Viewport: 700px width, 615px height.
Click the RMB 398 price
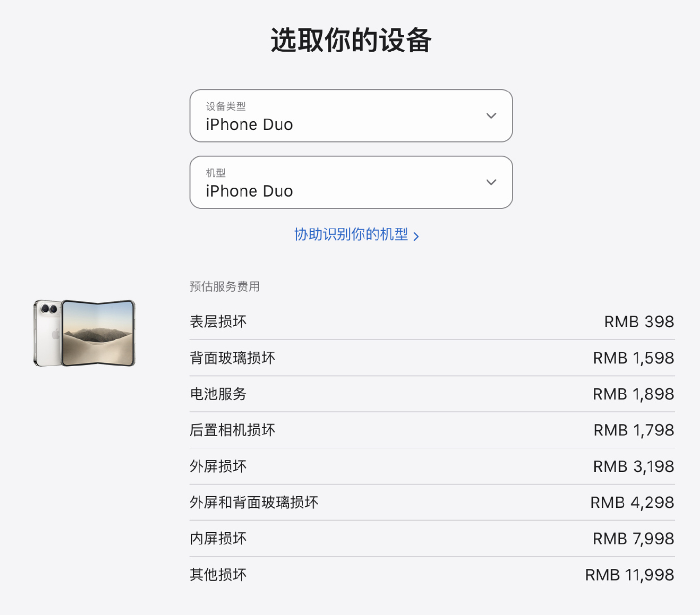click(639, 321)
